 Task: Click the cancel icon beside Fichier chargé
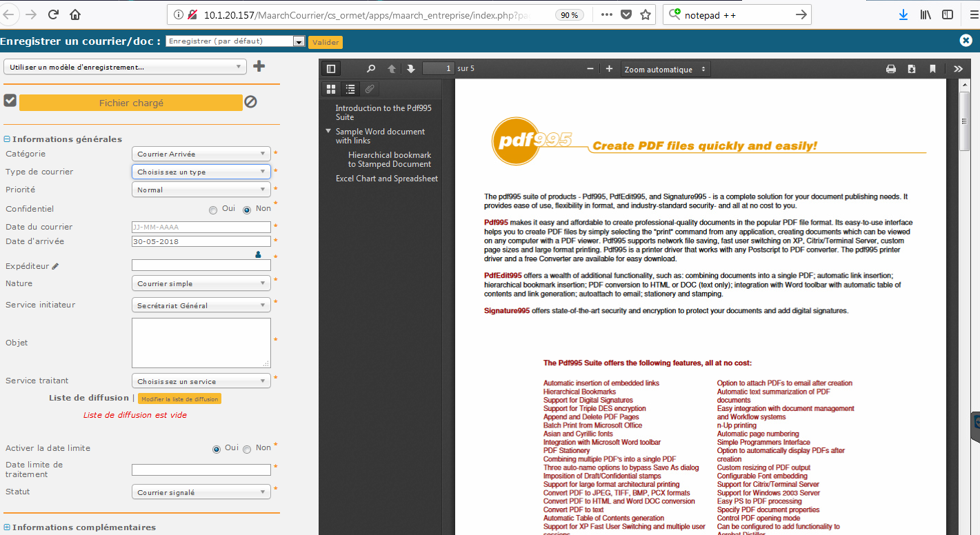(251, 101)
